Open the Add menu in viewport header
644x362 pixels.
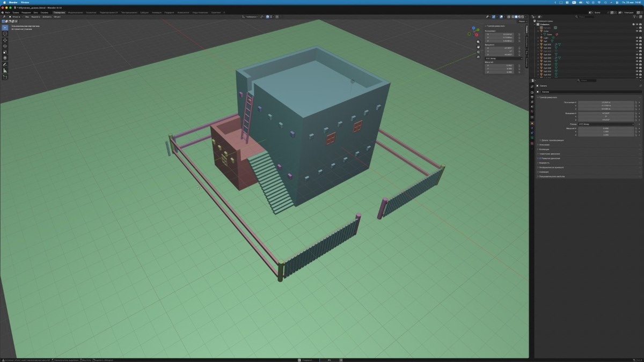(47, 17)
